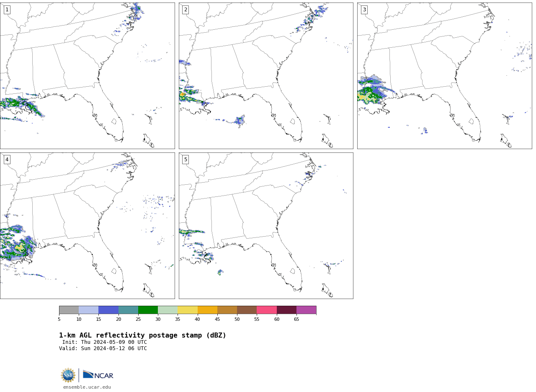This screenshot has height=392, width=536.
Task: Click the panel number label 3
Action: [x=364, y=10]
